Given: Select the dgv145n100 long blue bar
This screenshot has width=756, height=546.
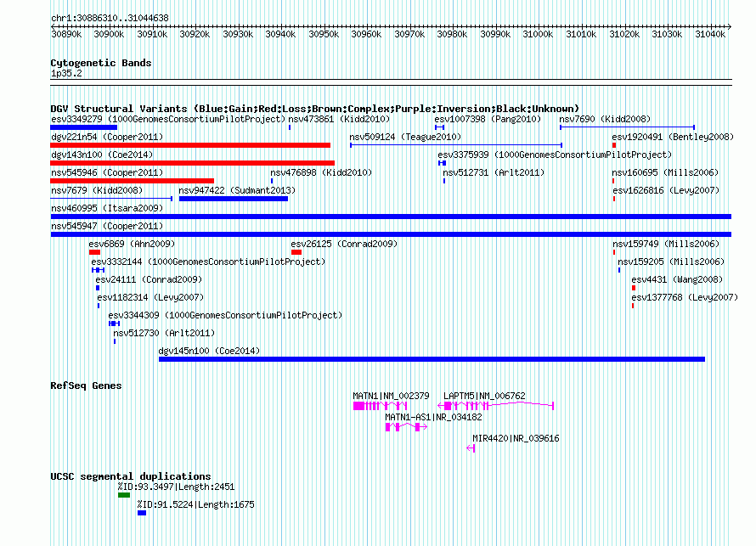Looking at the screenshot, I should coord(432,359).
